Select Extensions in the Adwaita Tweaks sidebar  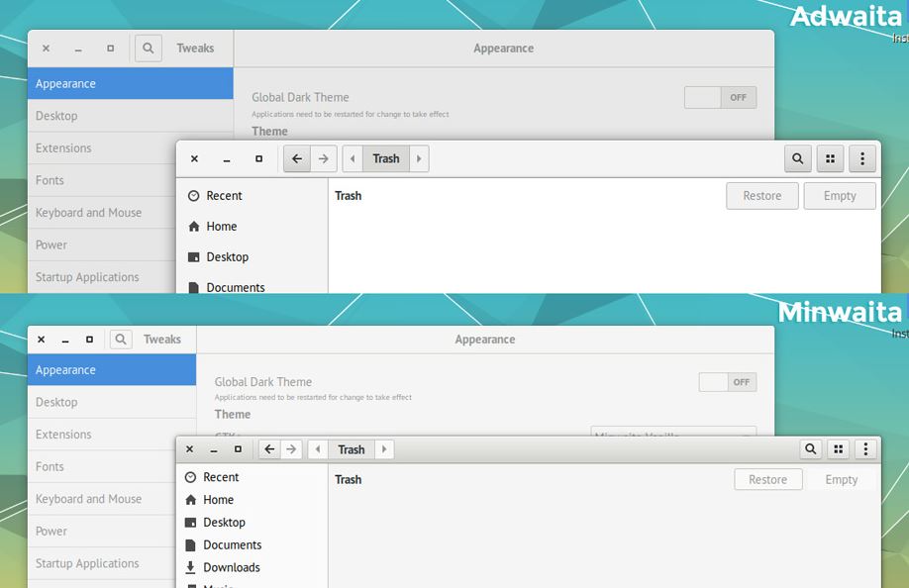click(x=63, y=148)
